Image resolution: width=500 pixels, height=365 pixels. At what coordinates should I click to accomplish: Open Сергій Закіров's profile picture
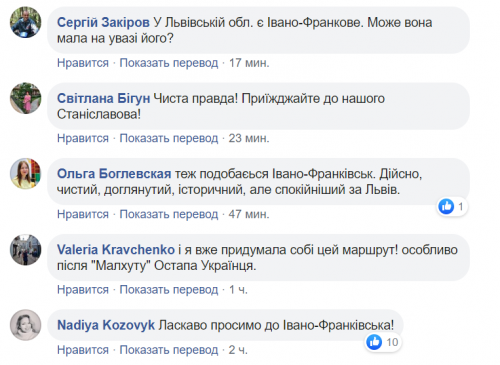(x=26, y=22)
